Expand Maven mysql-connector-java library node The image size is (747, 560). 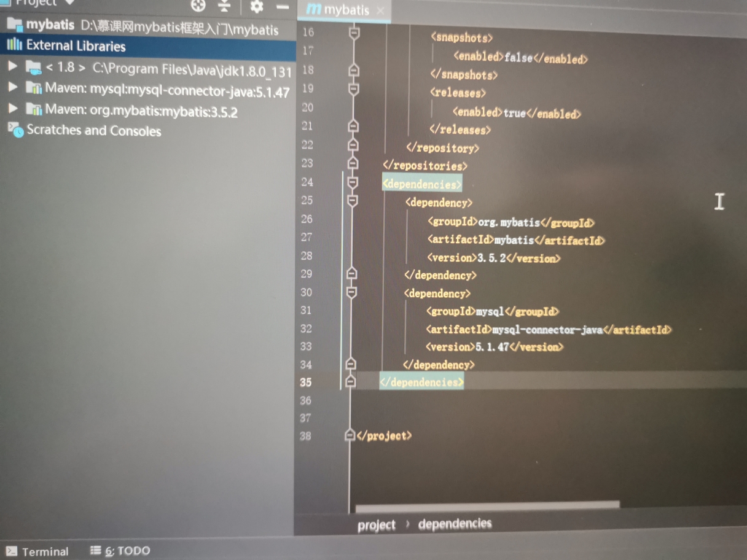[x=12, y=87]
